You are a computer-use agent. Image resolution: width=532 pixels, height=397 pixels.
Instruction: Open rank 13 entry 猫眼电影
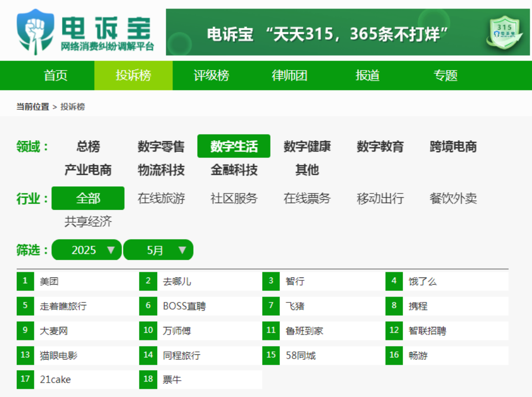[x=78, y=356]
